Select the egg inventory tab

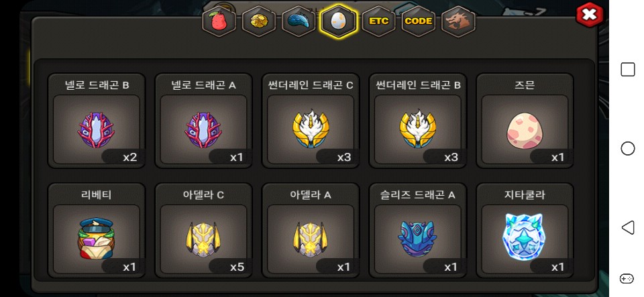tap(338, 21)
